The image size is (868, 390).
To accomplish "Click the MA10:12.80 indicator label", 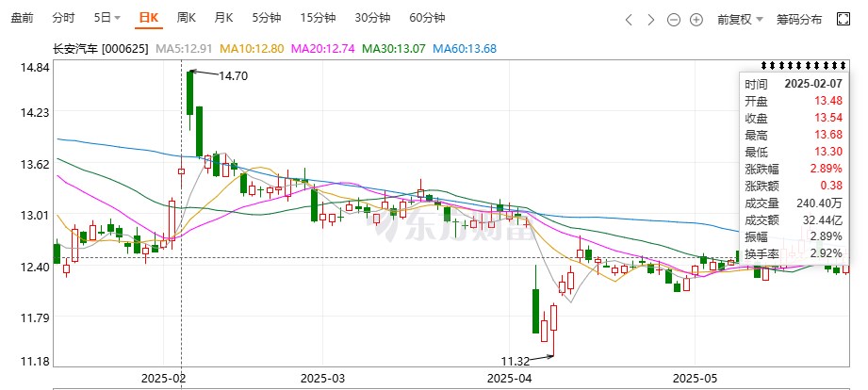I will [x=252, y=49].
